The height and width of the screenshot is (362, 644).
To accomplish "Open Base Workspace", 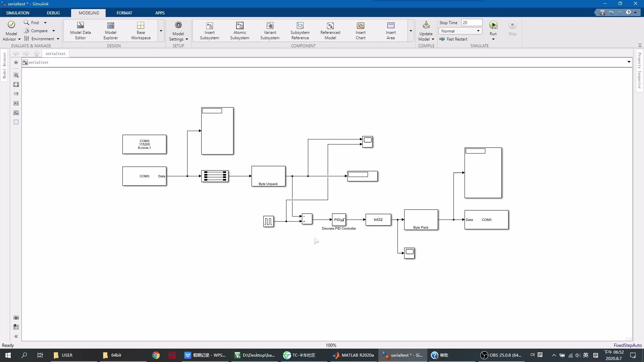I will pos(141,30).
